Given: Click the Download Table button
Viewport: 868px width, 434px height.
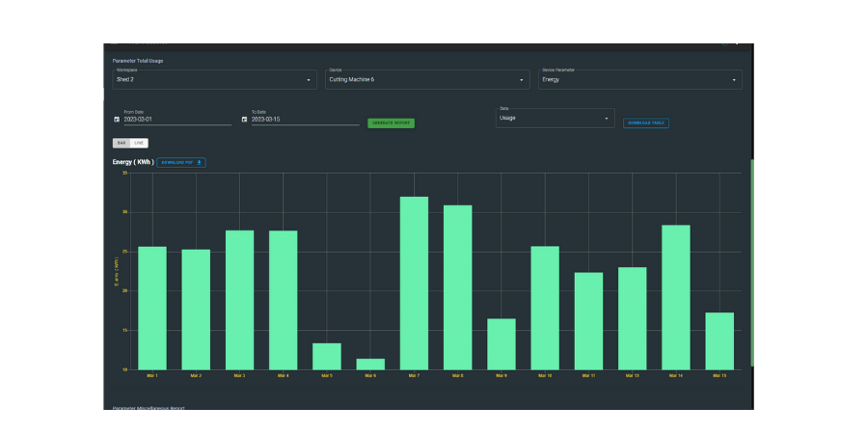Looking at the screenshot, I should [646, 122].
